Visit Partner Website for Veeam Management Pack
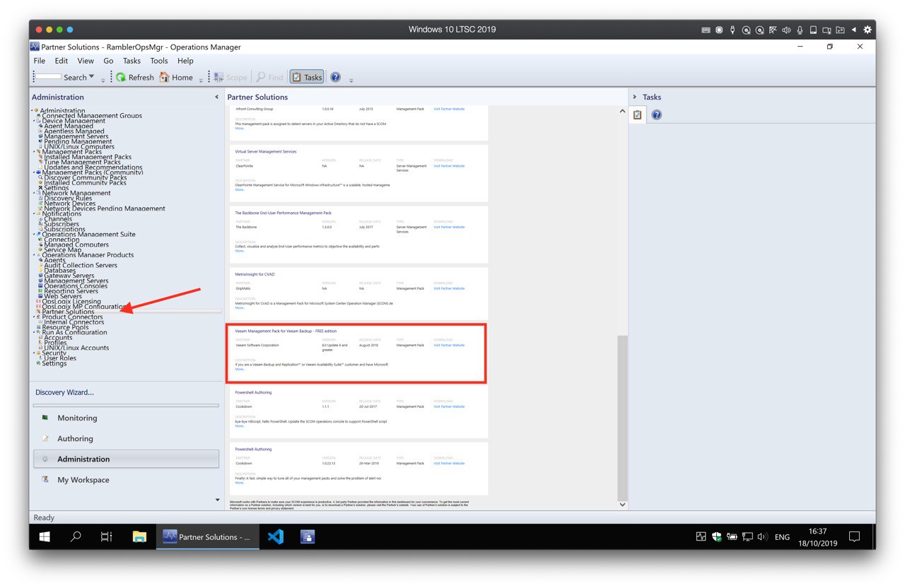The width and height of the screenshot is (905, 588). click(x=449, y=345)
